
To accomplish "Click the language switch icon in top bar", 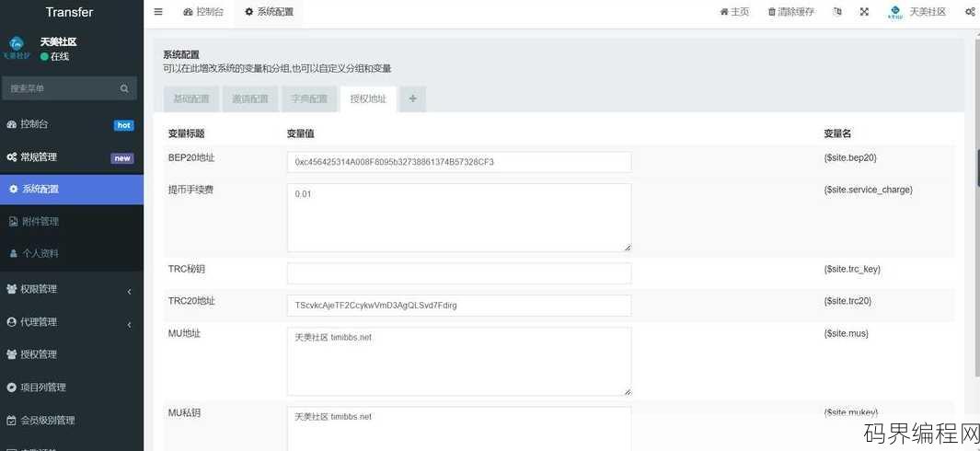I will (837, 12).
